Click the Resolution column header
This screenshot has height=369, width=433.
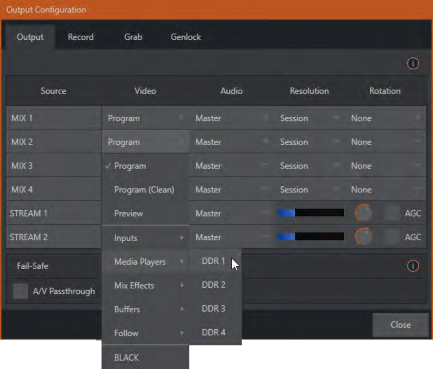click(309, 91)
